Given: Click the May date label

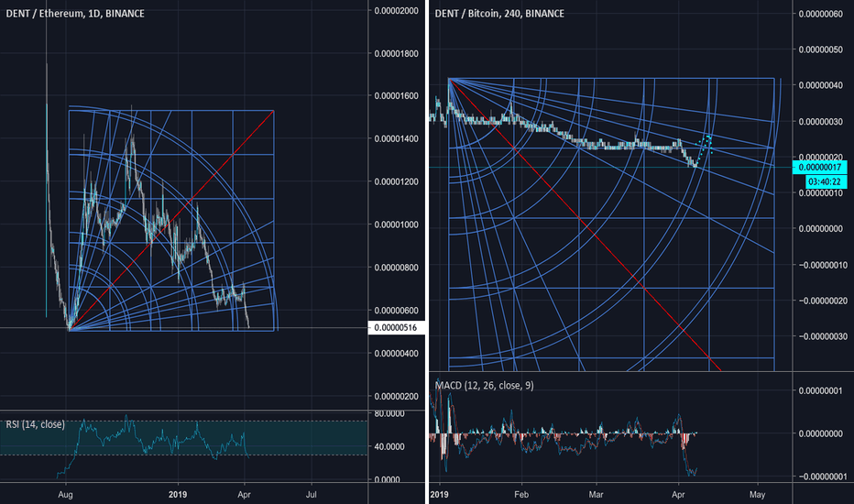Looking at the screenshot, I should pyautogui.click(x=757, y=495).
